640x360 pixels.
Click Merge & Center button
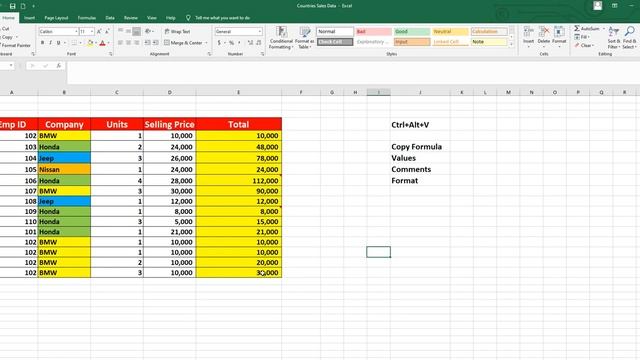183,43
